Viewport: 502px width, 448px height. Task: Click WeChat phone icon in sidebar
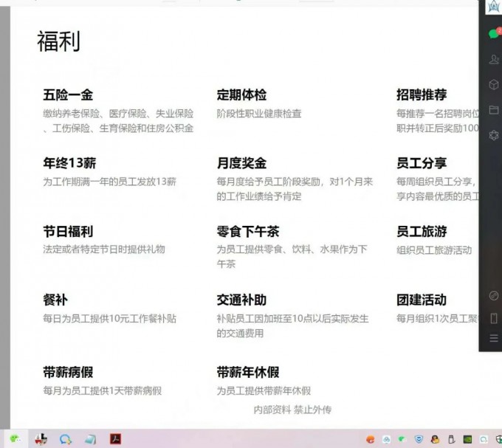tap(494, 318)
